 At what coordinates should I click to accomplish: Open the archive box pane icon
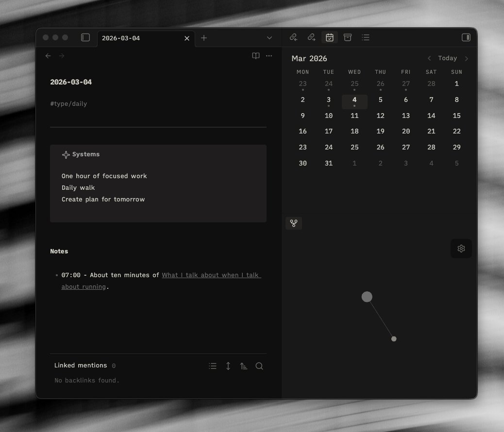pyautogui.click(x=348, y=37)
